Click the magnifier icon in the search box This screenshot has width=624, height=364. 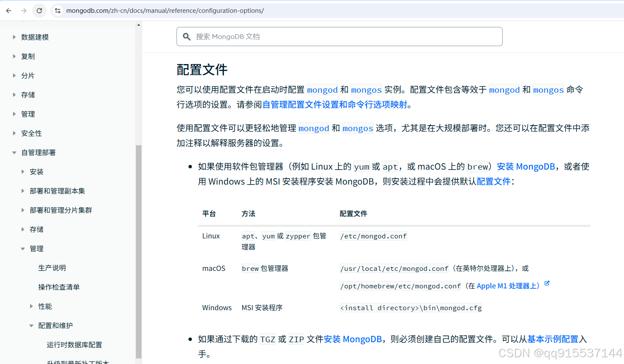(x=187, y=37)
